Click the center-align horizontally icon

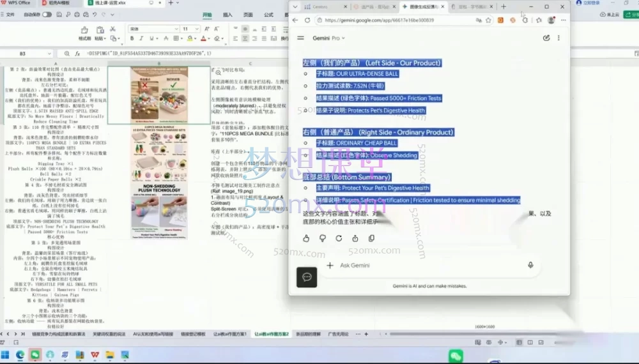[245, 38]
